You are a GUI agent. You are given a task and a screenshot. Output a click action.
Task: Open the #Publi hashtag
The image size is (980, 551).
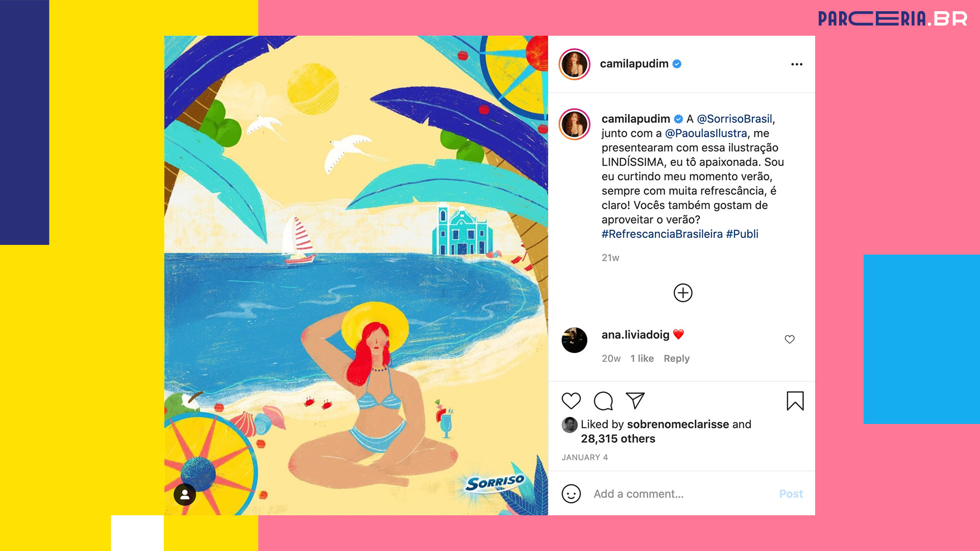[742, 234]
